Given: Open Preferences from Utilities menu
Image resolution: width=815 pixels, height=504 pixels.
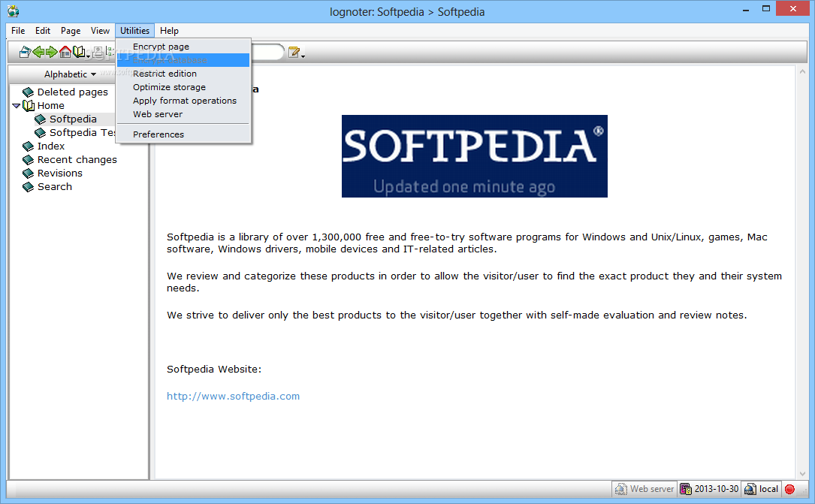Looking at the screenshot, I should (183, 134).
